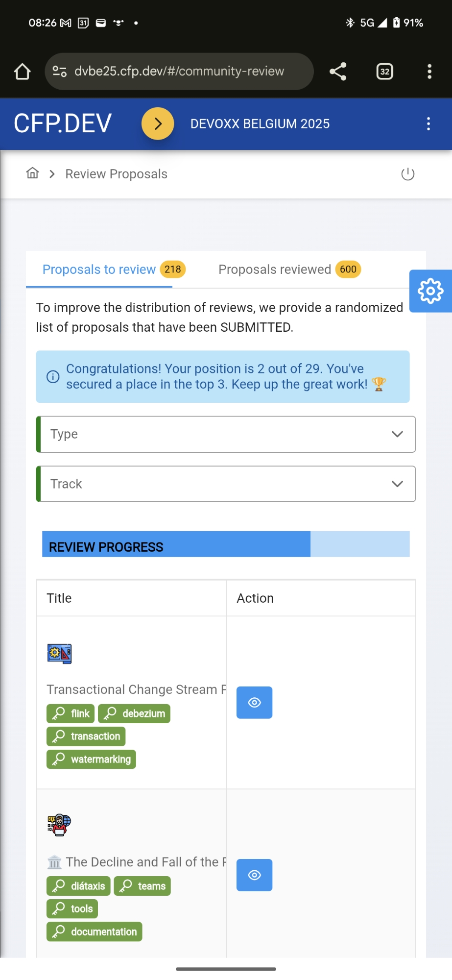Expand the Type dropdown
The width and height of the screenshot is (452, 980).
point(226,434)
